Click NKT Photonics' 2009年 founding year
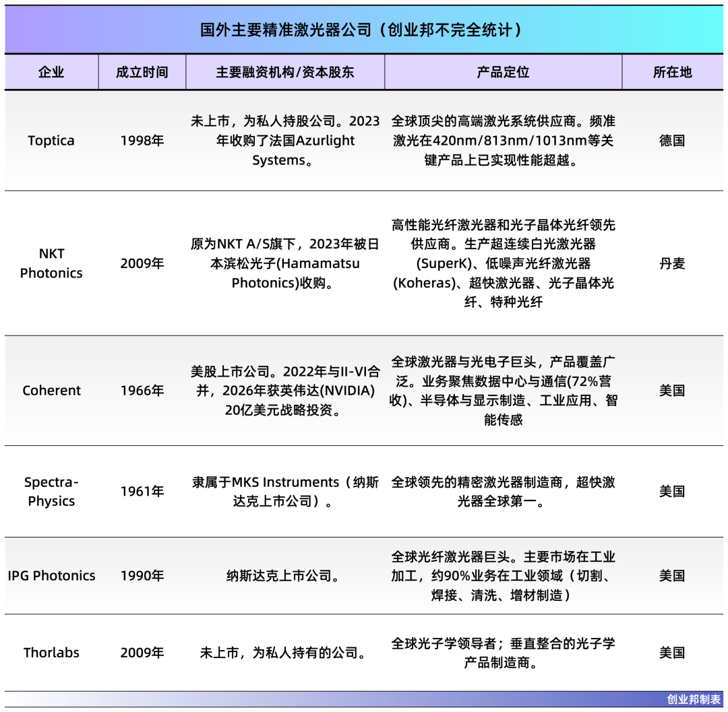728x712 pixels. coord(142,263)
